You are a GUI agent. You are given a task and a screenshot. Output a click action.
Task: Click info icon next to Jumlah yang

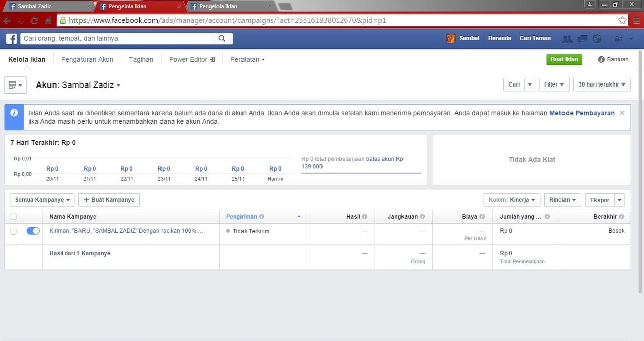(547, 217)
